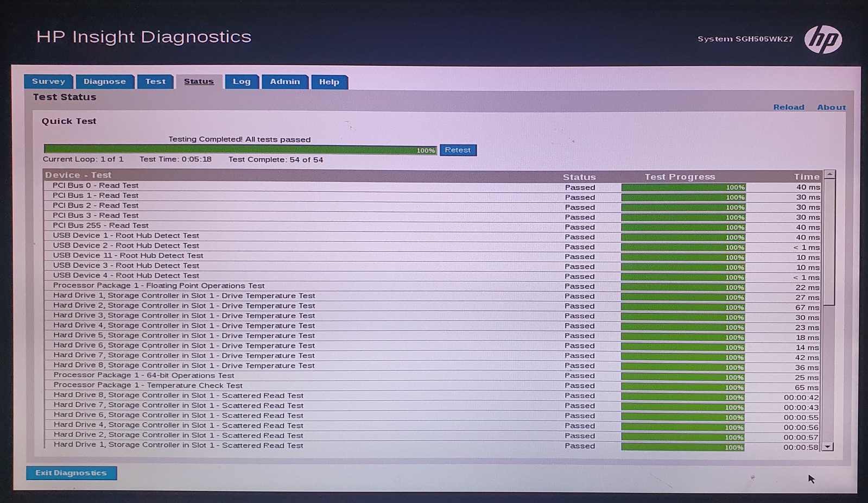The image size is (868, 503).
Task: Select 'USB Device 11 - Root Hub Detect Test'
Action: coord(433,256)
